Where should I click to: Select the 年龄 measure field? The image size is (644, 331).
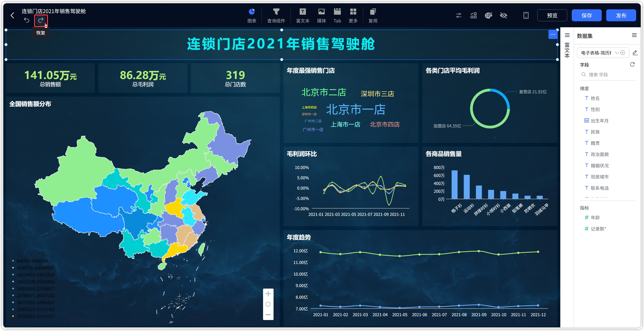(592, 218)
